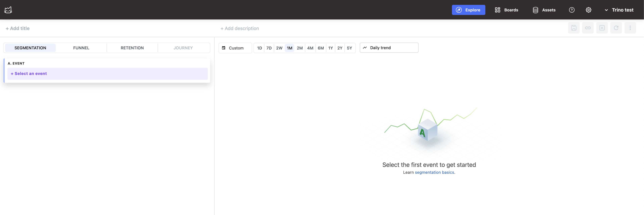The image size is (644, 215).
Task: Click the export spreadsheet icon
Action: (x=602, y=28)
